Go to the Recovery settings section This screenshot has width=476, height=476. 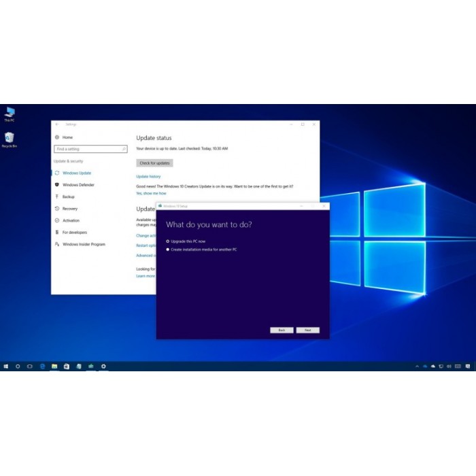click(x=69, y=209)
